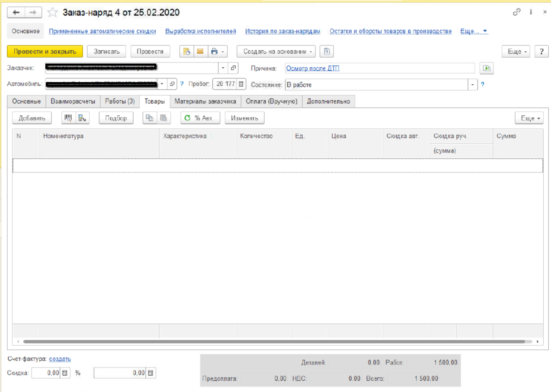Select the Товары tab
The image size is (551, 392).
point(155,102)
